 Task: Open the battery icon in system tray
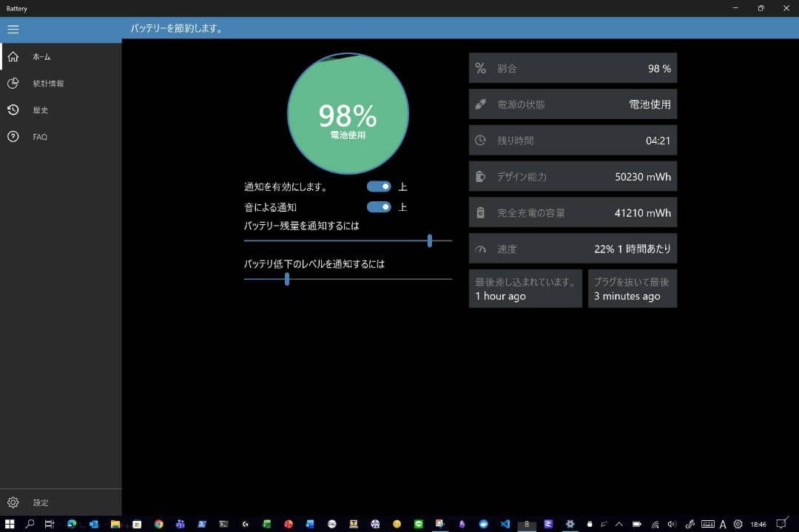coord(637,523)
